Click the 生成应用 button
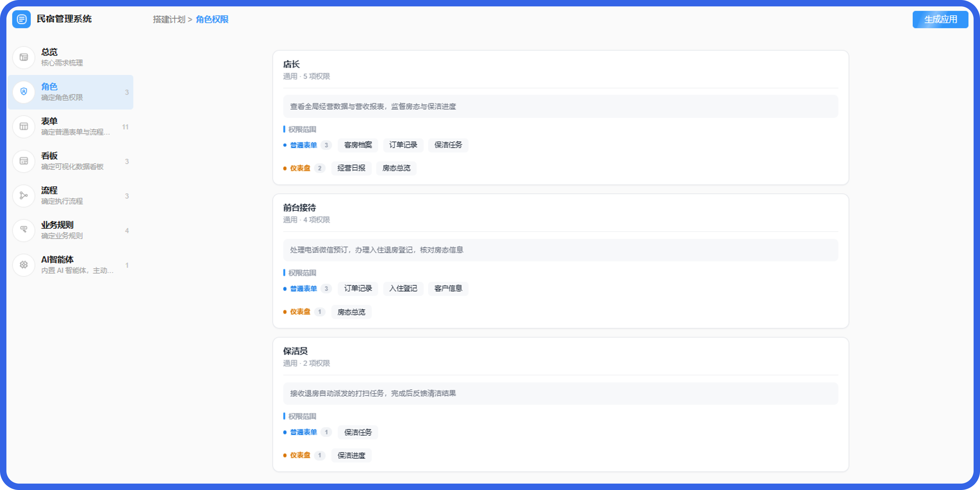This screenshot has width=980, height=490. coord(940,20)
